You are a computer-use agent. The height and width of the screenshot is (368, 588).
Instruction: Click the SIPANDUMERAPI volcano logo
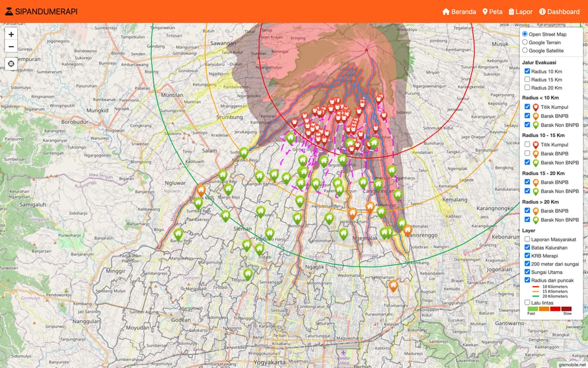9,12
